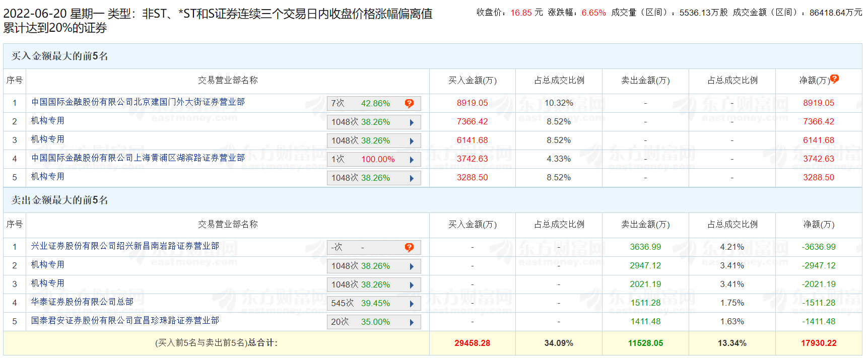This screenshot has height=358, width=868.
Task: Click the arrow icon next to 545次 39.45%
Action: pyautogui.click(x=412, y=304)
